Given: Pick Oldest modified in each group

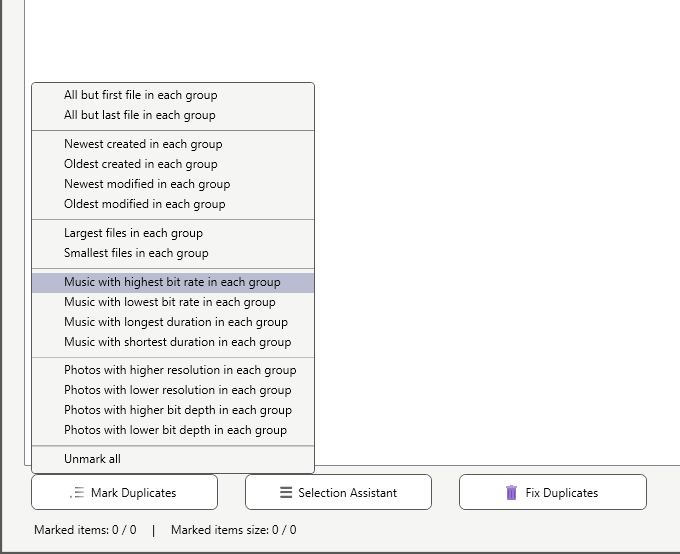Looking at the screenshot, I should (173, 204).
